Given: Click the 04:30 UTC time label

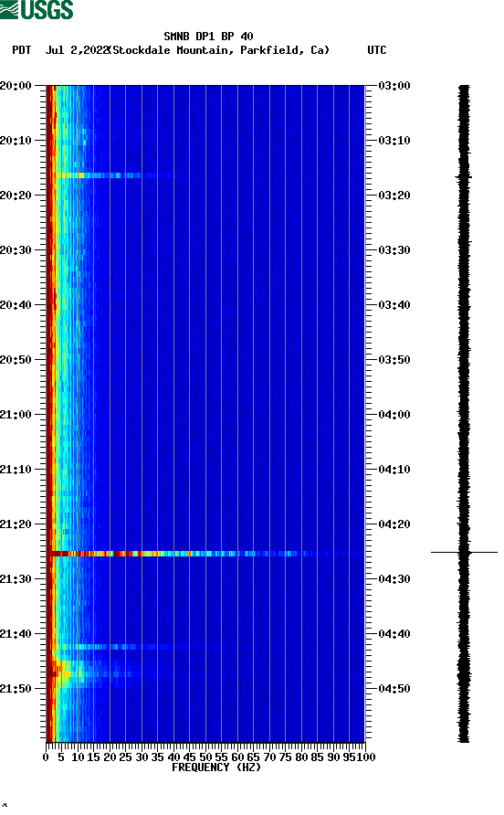Looking at the screenshot, I should click(394, 579).
